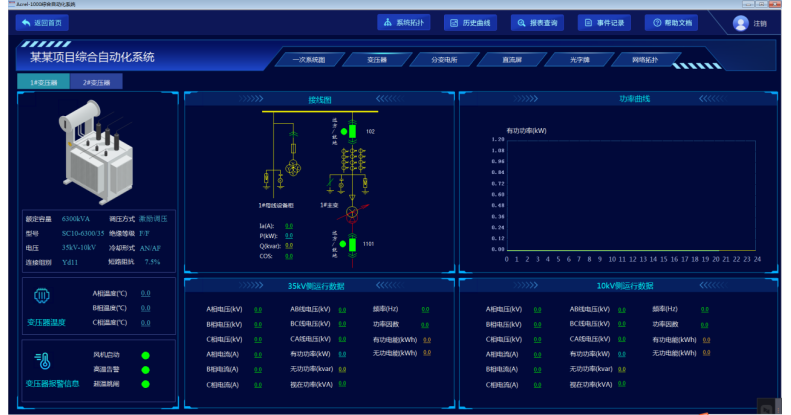Open 报表查询 report query

tap(537, 23)
